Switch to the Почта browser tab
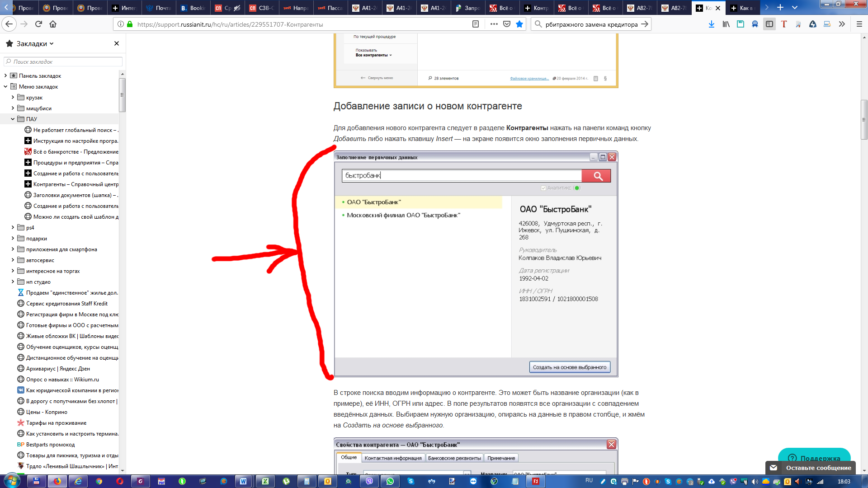 (159, 8)
